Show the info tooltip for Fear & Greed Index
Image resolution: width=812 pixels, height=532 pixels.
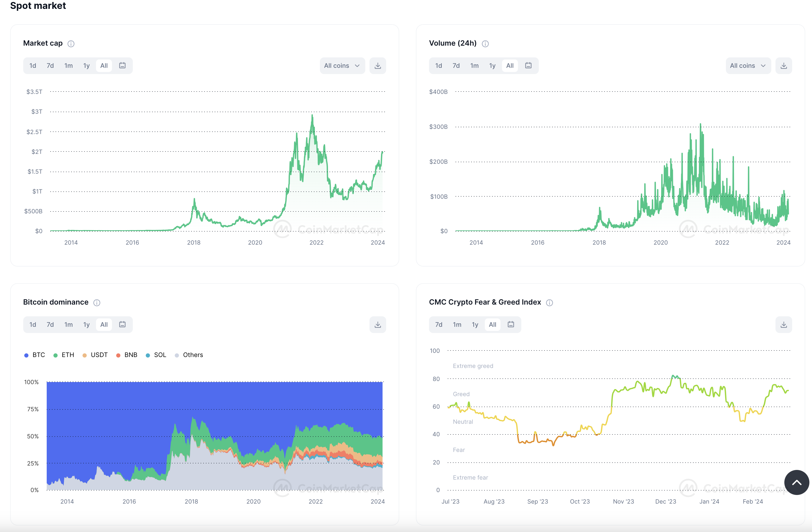pyautogui.click(x=549, y=303)
